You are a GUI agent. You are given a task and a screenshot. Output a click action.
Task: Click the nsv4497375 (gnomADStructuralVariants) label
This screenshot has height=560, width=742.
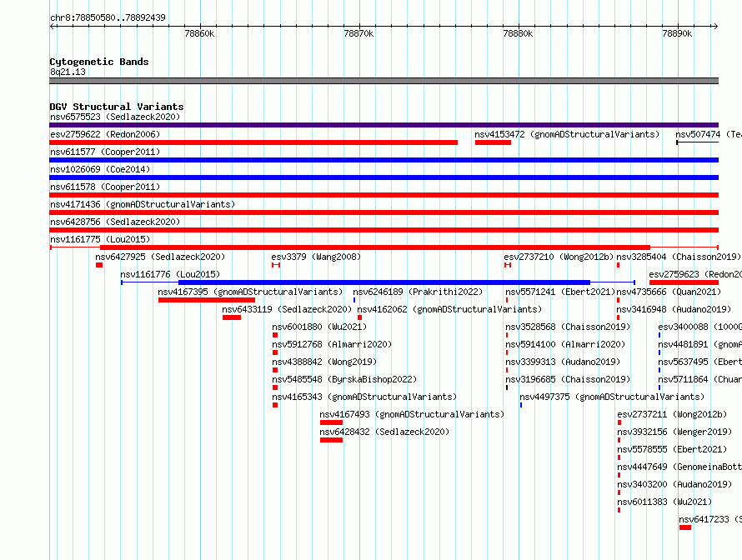point(612,397)
